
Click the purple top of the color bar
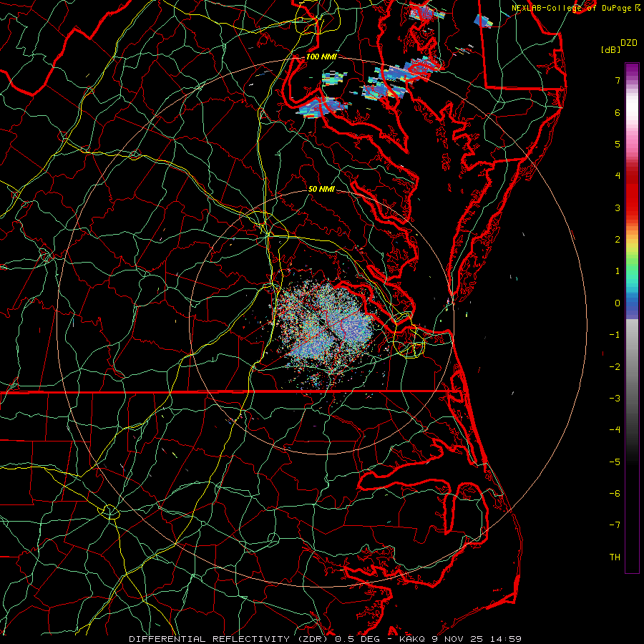point(632,70)
